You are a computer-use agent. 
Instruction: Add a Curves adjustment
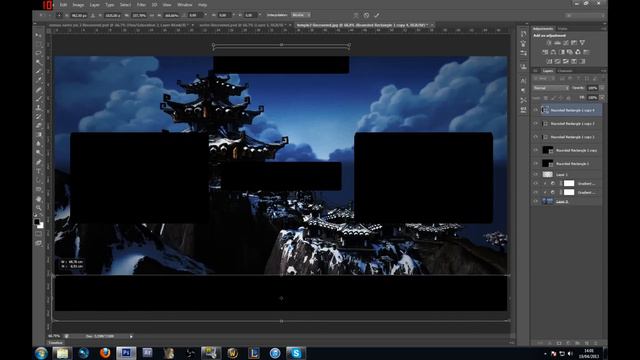tap(566, 42)
